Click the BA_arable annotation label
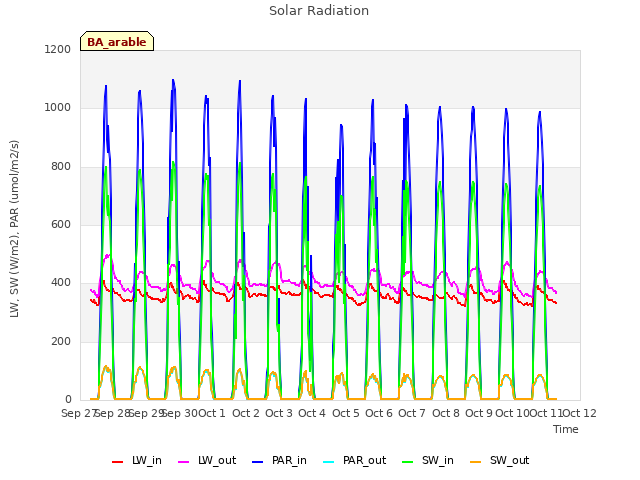The height and width of the screenshot is (480, 640). pyautogui.click(x=117, y=41)
